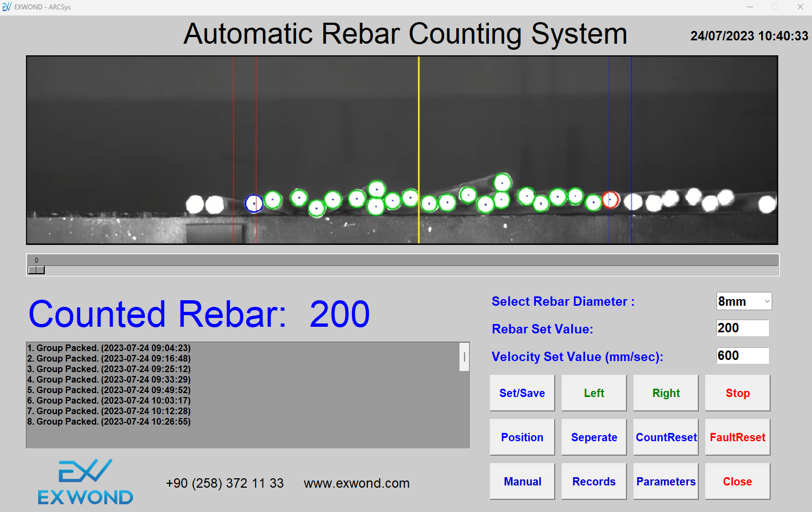The image size is (812, 512).
Task: Close the application with Close button
Action: coord(737,482)
